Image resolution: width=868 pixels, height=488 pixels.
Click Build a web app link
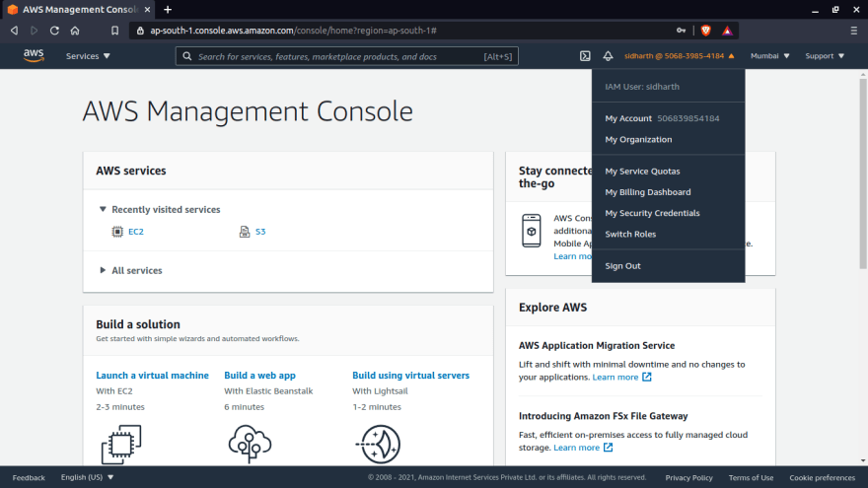[259, 376]
